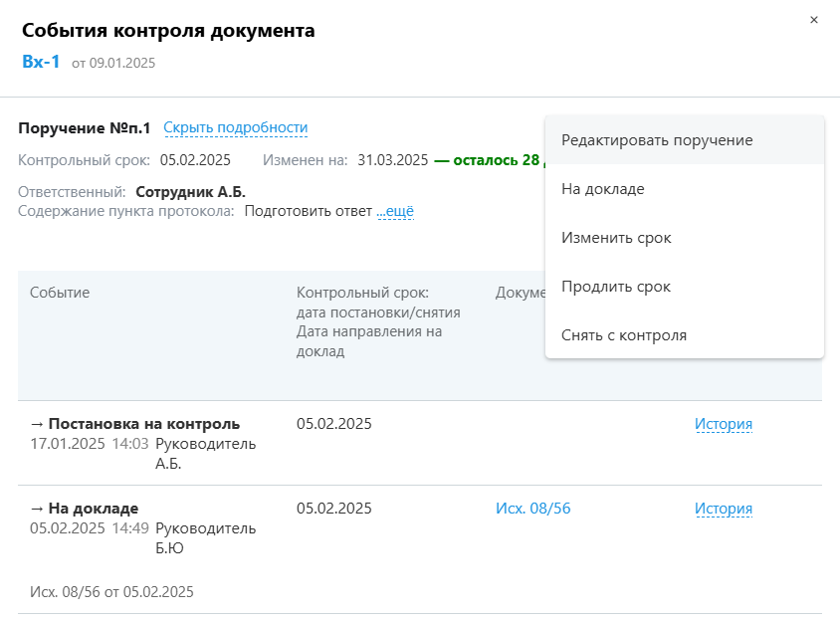840x621 pixels.
Task: Close the document control events dialog
Action: coord(814,20)
